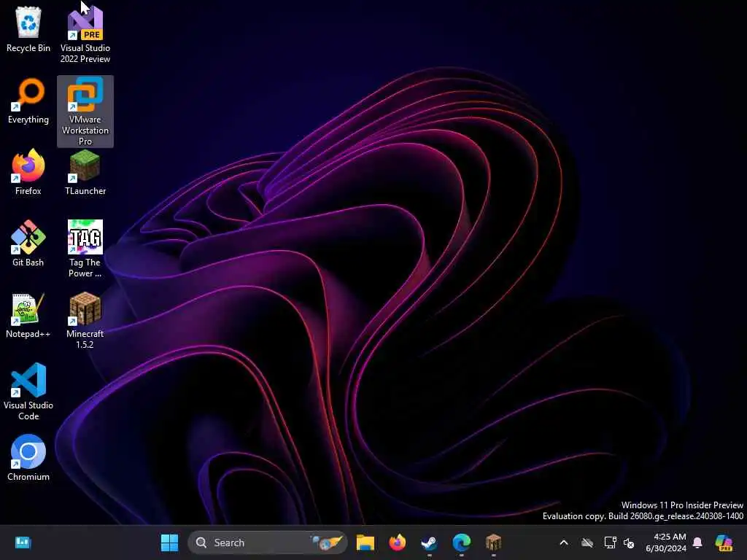
Task: Select Visual Studio Code desktop shortcut
Action: 28,392
